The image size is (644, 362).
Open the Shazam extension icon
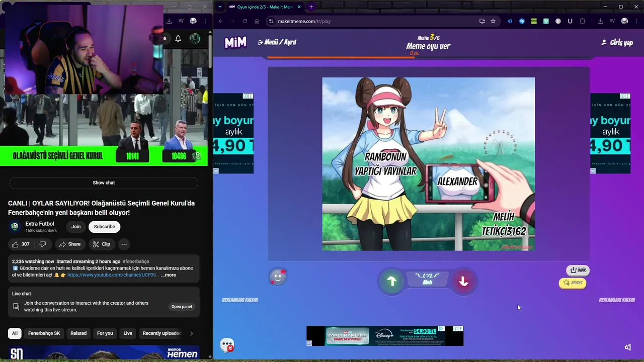522,21
